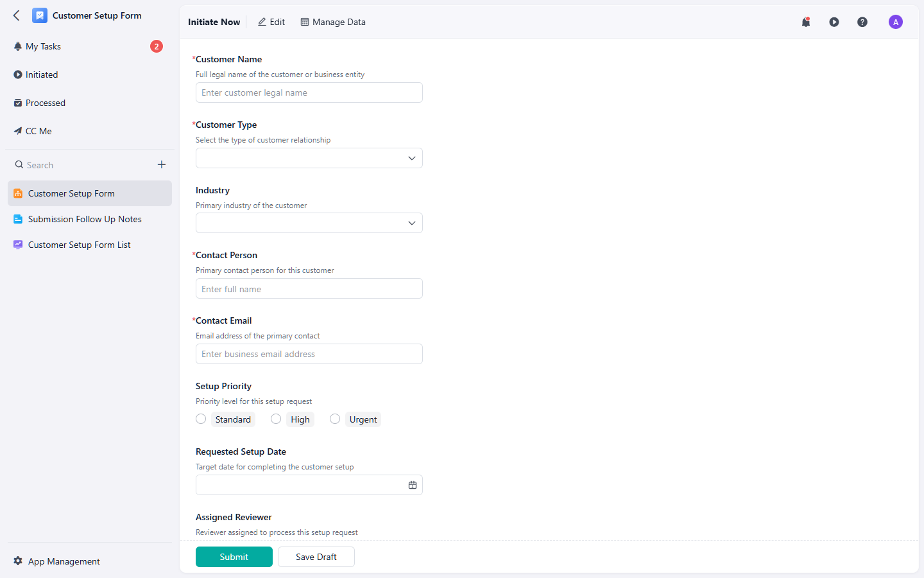The height and width of the screenshot is (578, 924).
Task: Select Customer Setup Form in the sidebar list
Action: 90,193
